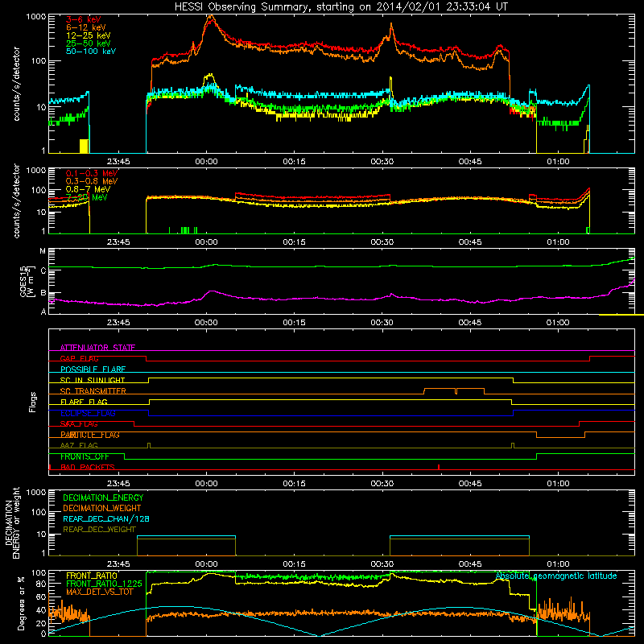Select the DECIMATION_WEIGHT legend label

102,509
